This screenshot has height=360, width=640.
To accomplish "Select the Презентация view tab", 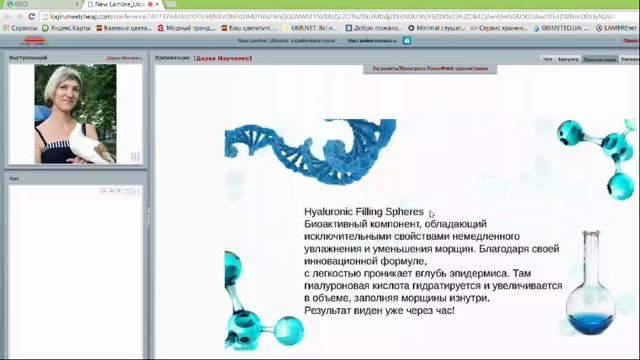I will pyautogui.click(x=600, y=59).
